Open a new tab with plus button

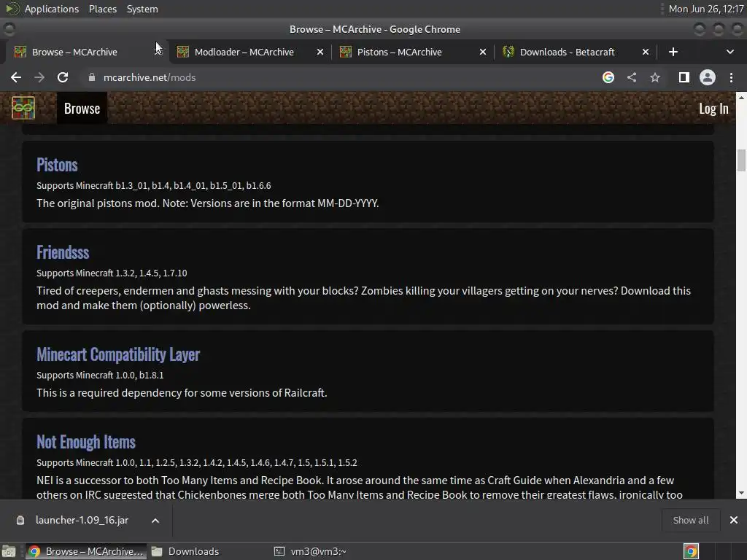(x=673, y=52)
